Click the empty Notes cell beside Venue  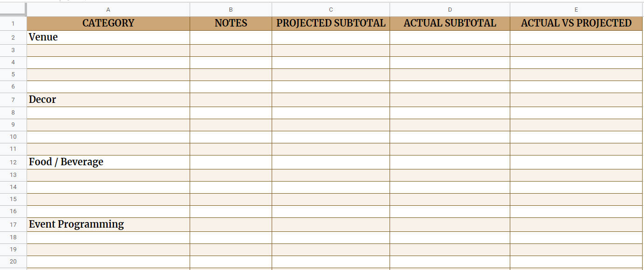(230, 37)
